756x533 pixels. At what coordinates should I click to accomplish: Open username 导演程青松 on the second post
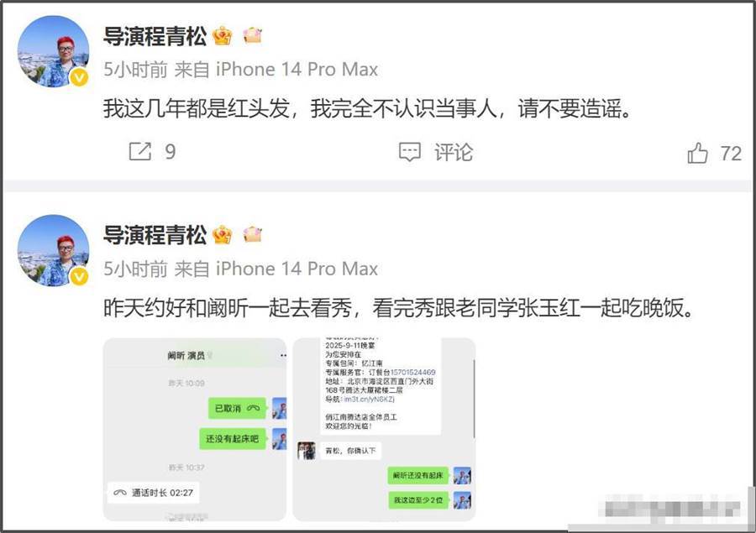point(155,235)
